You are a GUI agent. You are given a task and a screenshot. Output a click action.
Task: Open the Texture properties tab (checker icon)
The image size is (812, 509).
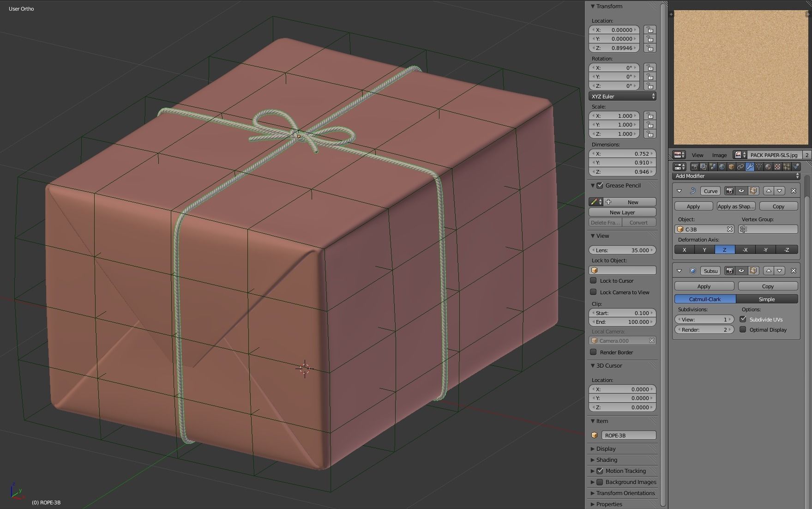777,167
